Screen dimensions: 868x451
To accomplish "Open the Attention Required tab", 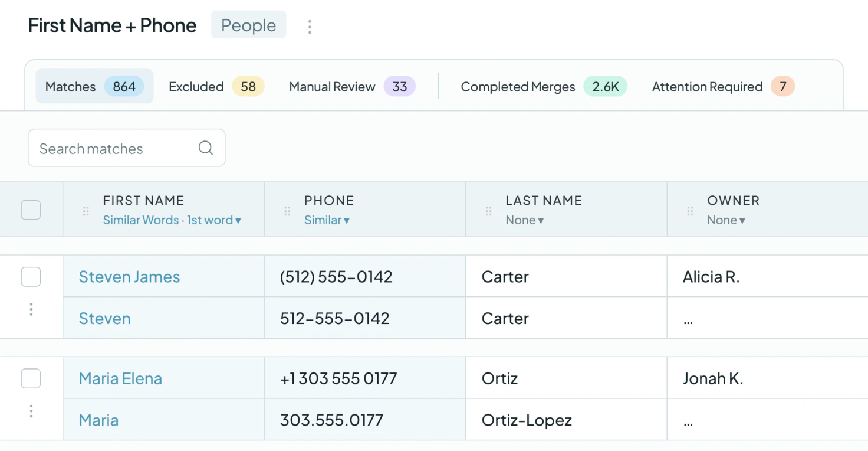I will pyautogui.click(x=723, y=87).
